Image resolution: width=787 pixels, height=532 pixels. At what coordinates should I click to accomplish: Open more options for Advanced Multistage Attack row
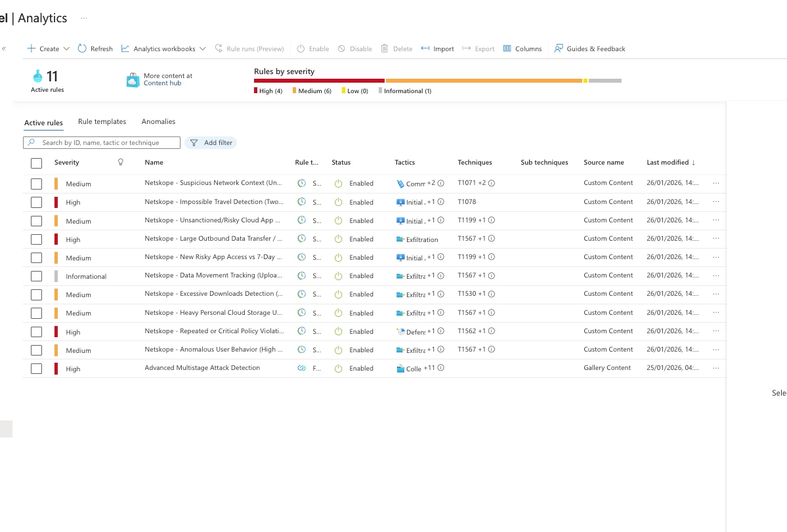pos(716,368)
